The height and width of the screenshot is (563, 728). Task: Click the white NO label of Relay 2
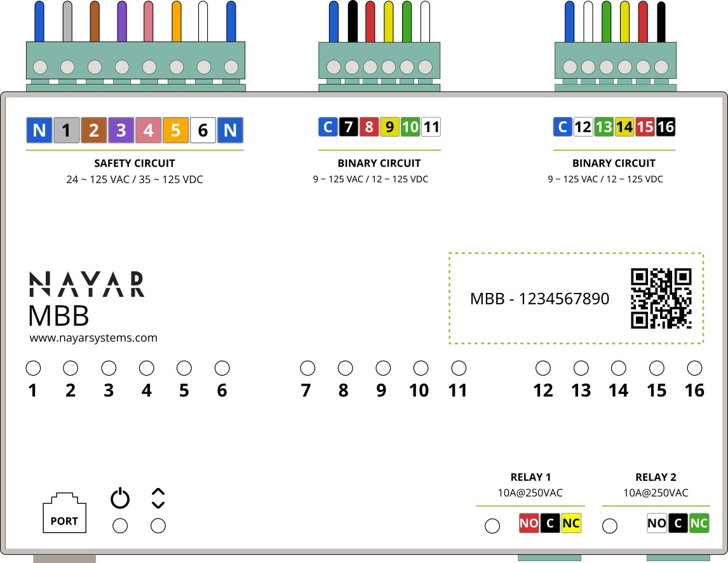(x=657, y=523)
